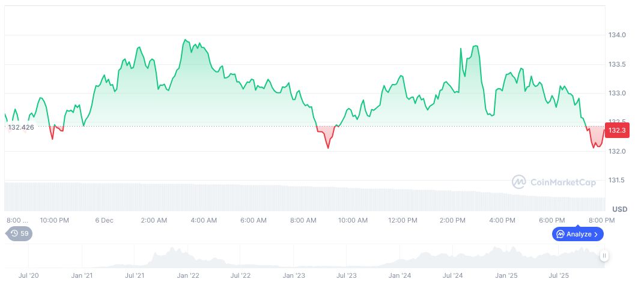Screen dimensions: 644x282
Task: Select the 6 Dec date marker
Action: 104,220
